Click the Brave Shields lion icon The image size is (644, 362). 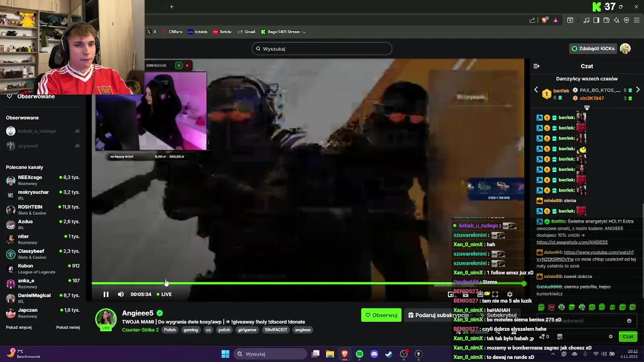[x=544, y=20]
